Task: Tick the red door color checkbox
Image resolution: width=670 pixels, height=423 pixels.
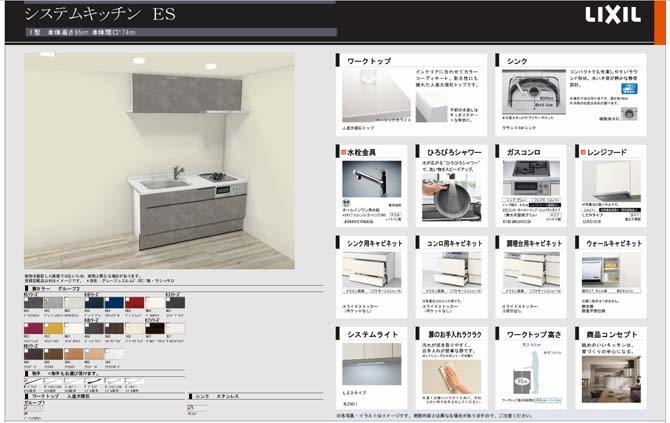Action: pyautogui.click(x=128, y=300)
